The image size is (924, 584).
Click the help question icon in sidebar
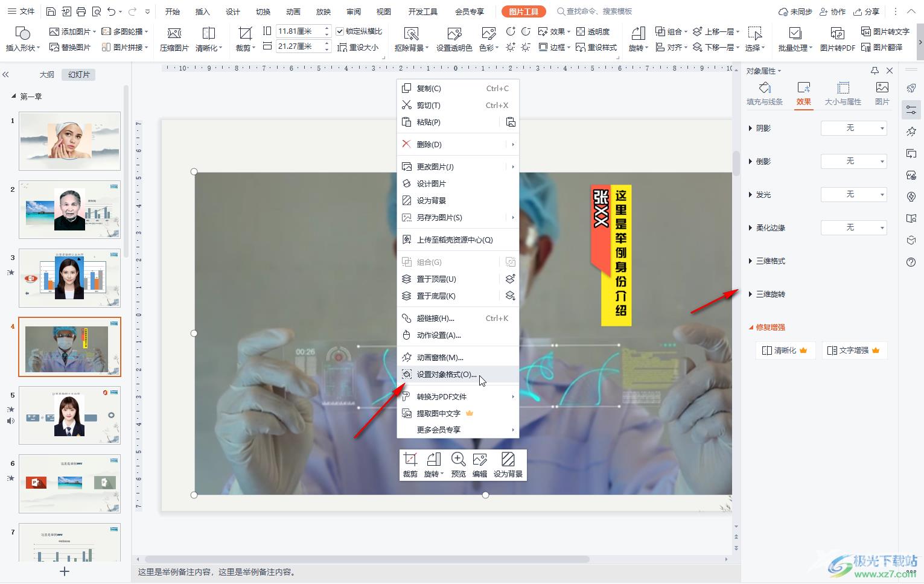point(911,262)
